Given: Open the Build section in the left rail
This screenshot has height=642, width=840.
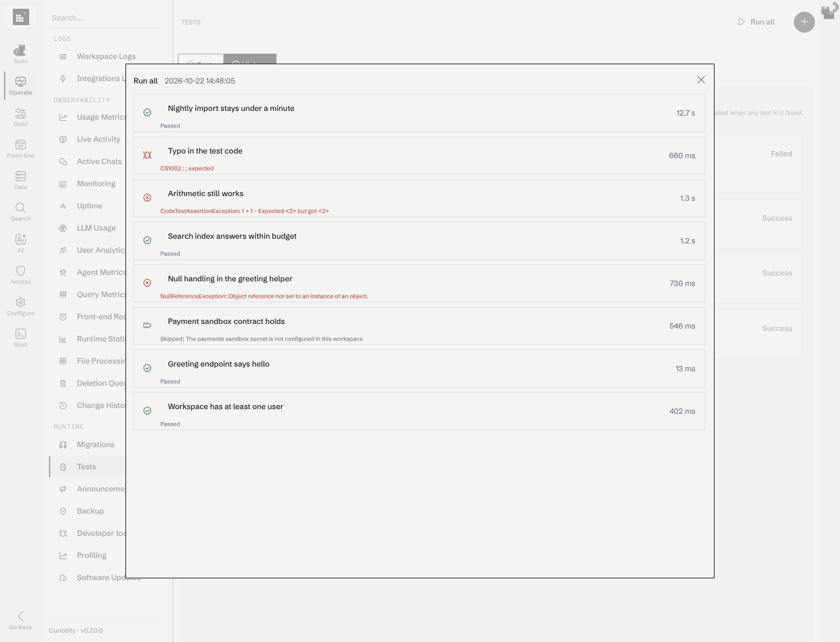Looking at the screenshot, I should pyautogui.click(x=20, y=117).
